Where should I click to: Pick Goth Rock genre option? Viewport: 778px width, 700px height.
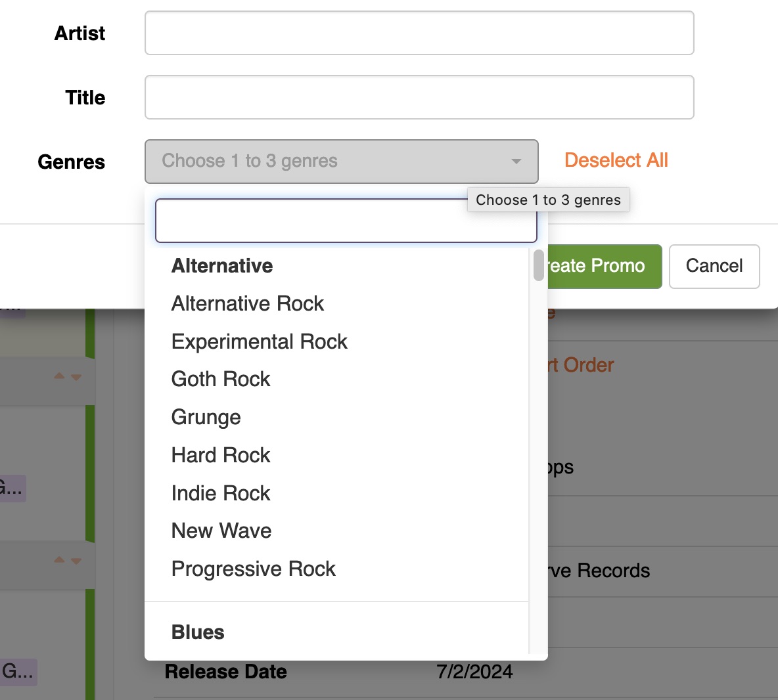221,380
